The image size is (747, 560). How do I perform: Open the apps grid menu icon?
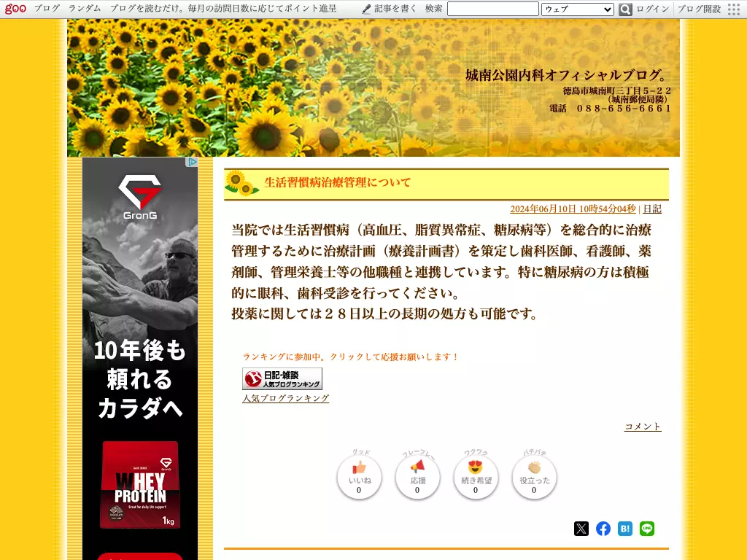[734, 9]
